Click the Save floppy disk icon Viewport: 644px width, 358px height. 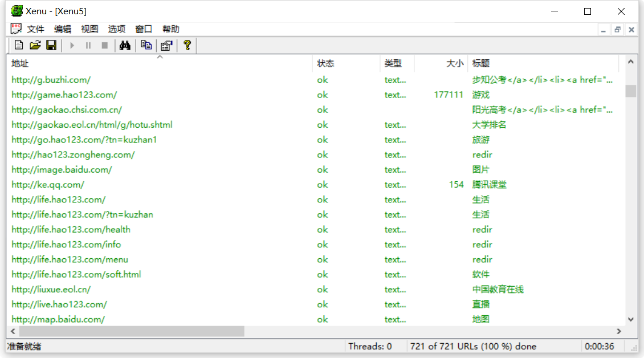51,46
